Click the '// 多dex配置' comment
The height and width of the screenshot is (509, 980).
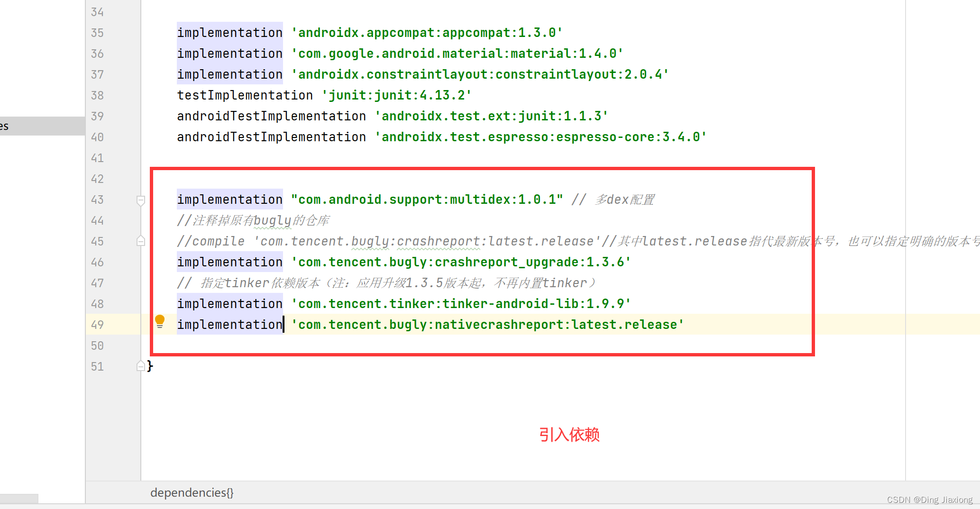[613, 200]
